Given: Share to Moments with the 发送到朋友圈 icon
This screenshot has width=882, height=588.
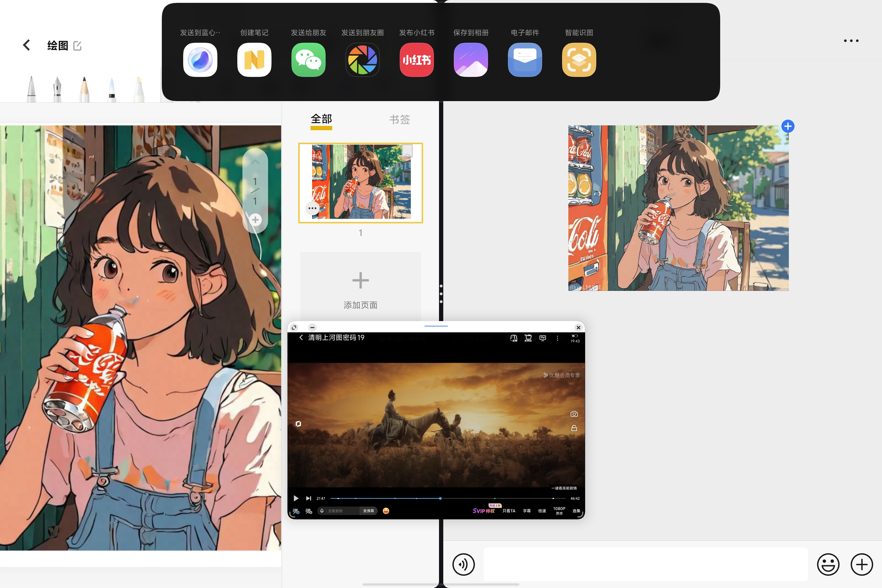Looking at the screenshot, I should [363, 60].
